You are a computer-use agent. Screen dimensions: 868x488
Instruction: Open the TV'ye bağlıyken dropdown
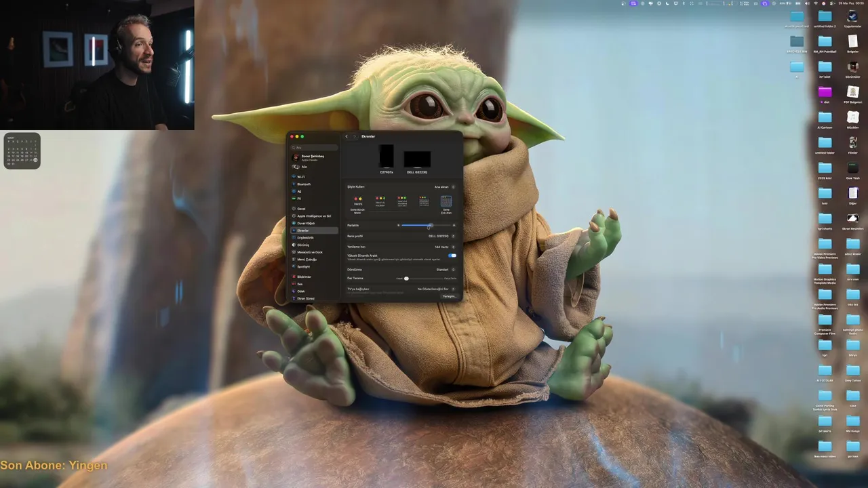click(436, 289)
